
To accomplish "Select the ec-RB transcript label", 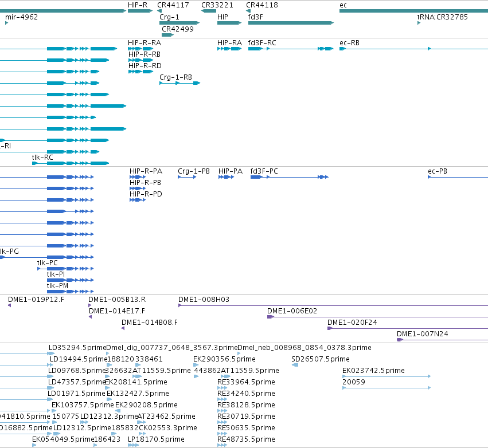I will (349, 42).
